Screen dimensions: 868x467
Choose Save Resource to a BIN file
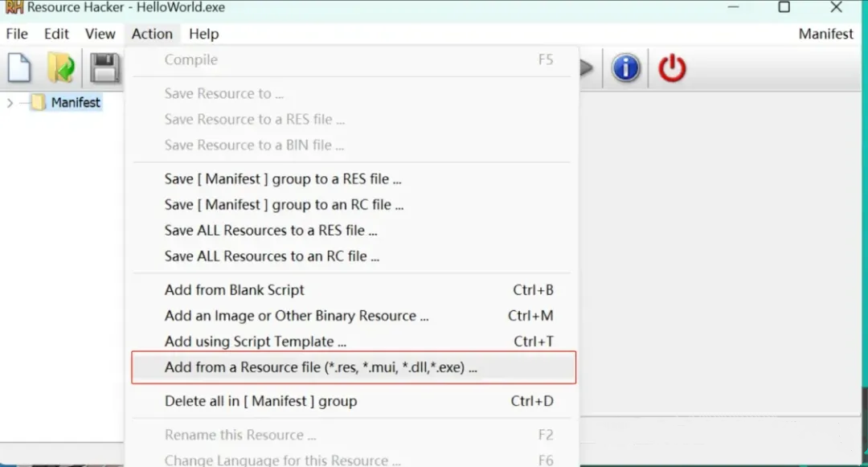[x=353, y=145]
